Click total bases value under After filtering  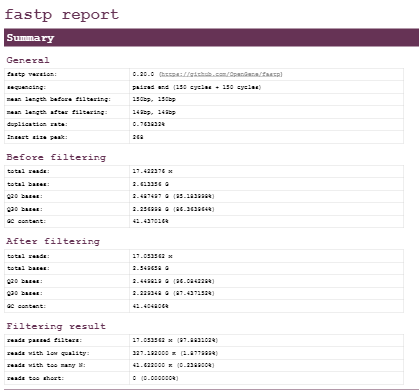151,268
